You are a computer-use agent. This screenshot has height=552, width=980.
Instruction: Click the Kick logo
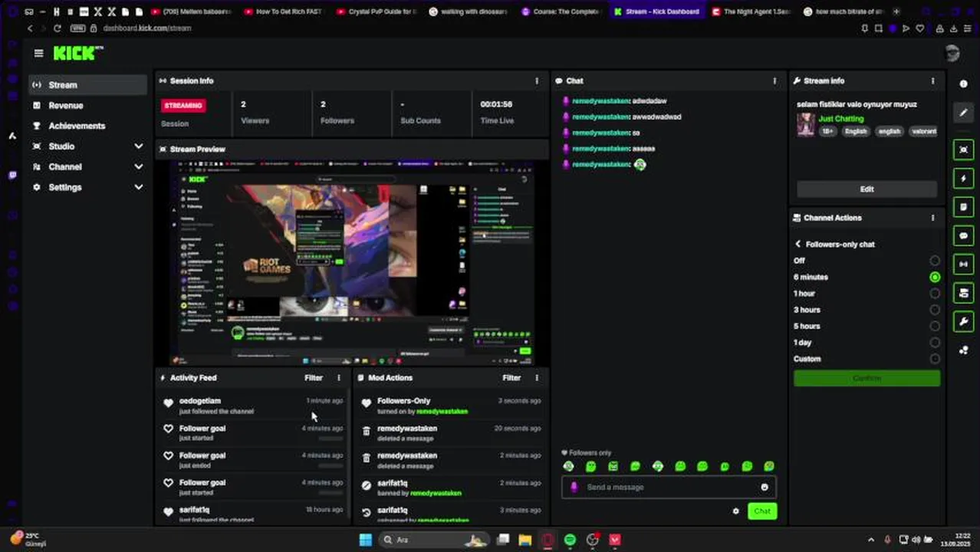(77, 53)
